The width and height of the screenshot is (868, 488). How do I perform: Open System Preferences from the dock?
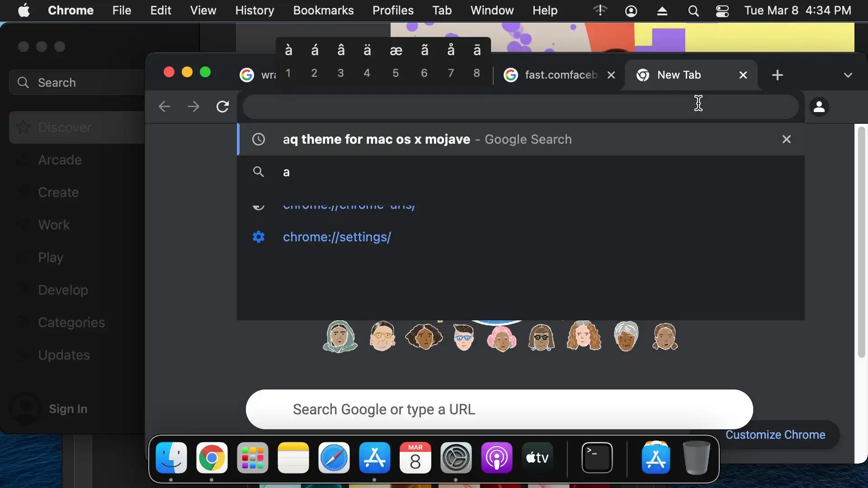pyautogui.click(x=456, y=458)
